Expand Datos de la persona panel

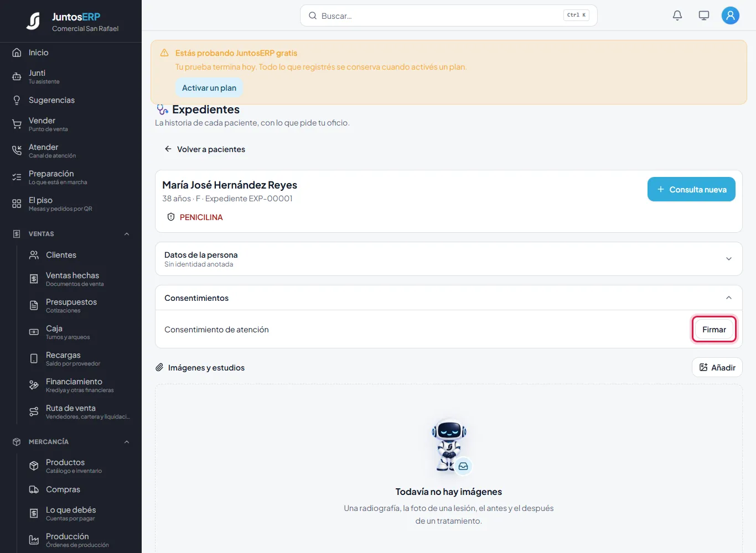(448, 259)
